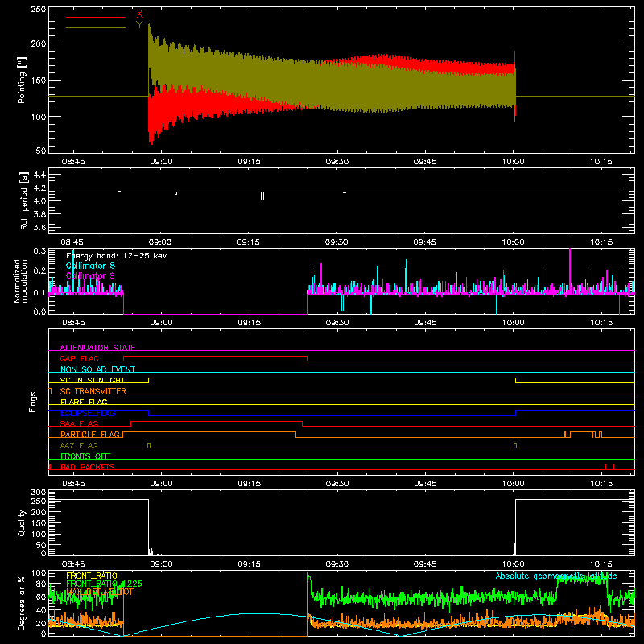This screenshot has width=644, height=644.
Task: Click the red X legend letter
Action: 139,14
